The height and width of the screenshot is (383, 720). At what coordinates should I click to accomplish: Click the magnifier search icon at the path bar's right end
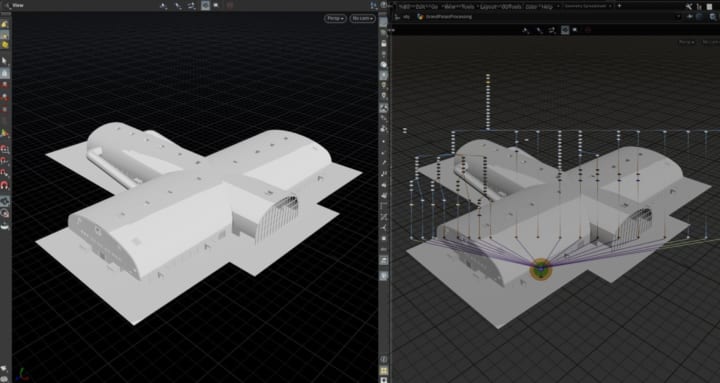pyautogui.click(x=713, y=17)
